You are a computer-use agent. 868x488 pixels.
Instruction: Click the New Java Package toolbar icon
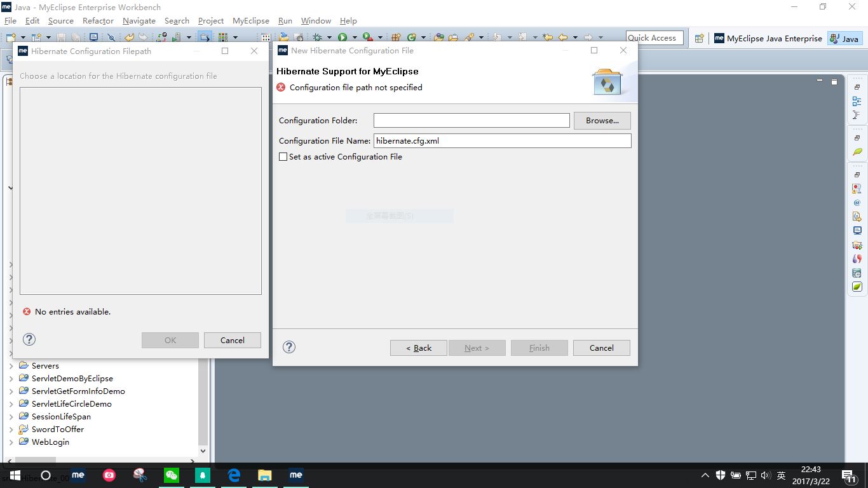point(395,37)
